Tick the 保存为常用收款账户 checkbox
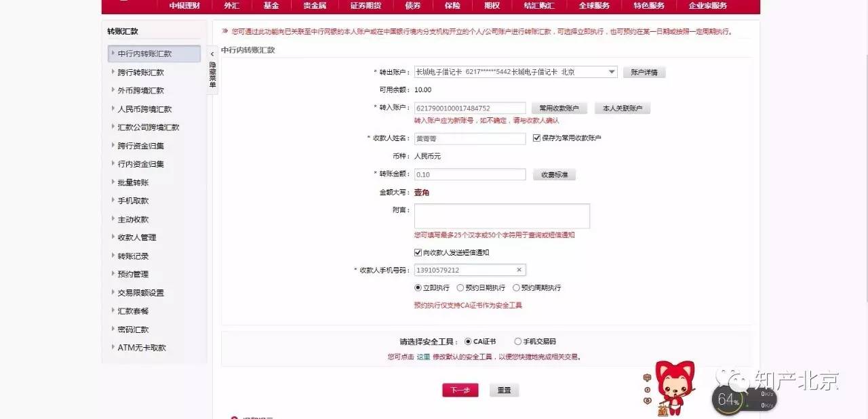This screenshot has height=419, width=868. click(536, 138)
